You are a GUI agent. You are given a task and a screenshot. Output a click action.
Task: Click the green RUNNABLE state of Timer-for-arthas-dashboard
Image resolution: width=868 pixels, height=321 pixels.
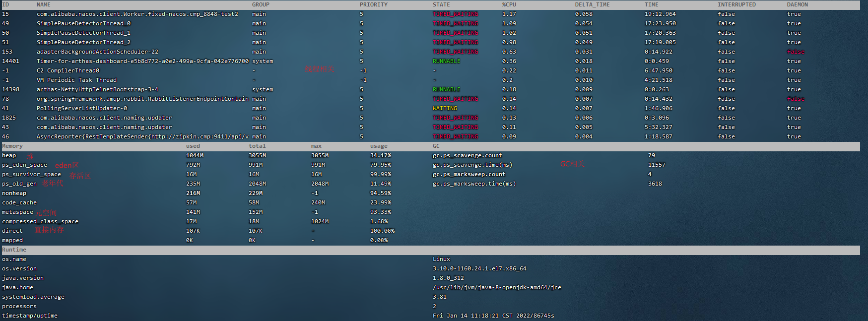click(446, 61)
